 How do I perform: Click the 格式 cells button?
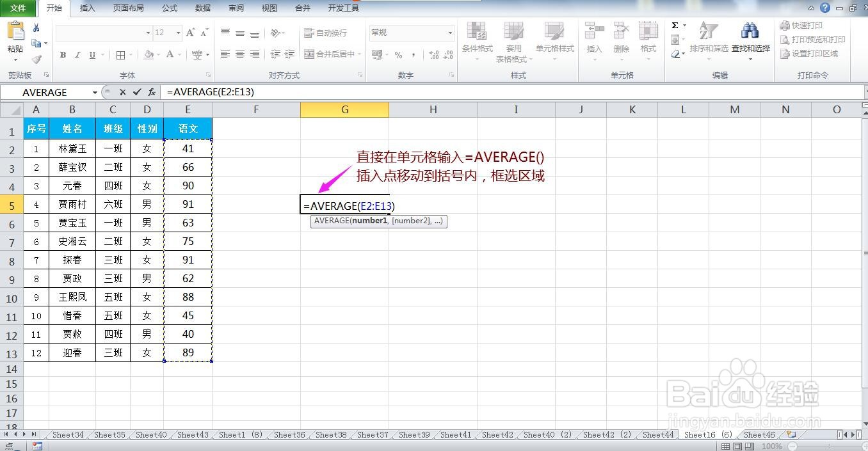pyautogui.click(x=648, y=40)
